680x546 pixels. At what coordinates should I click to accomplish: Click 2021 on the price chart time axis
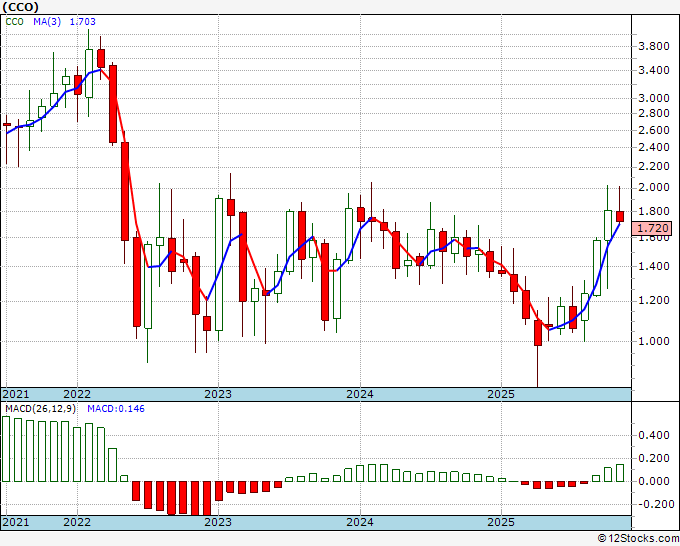(16, 394)
